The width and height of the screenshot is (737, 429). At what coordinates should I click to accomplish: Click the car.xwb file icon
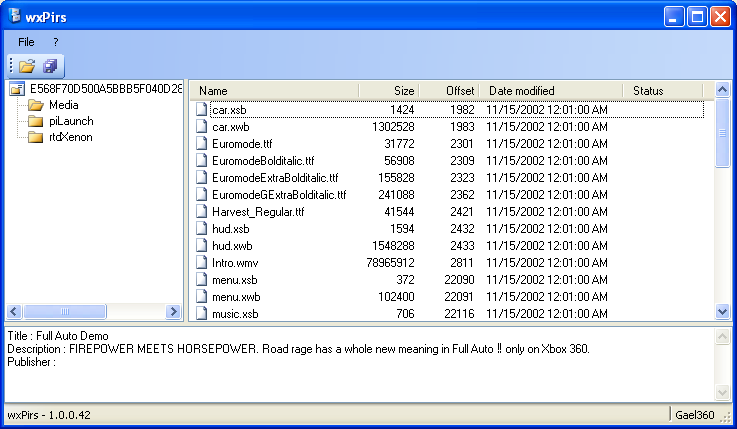202,127
